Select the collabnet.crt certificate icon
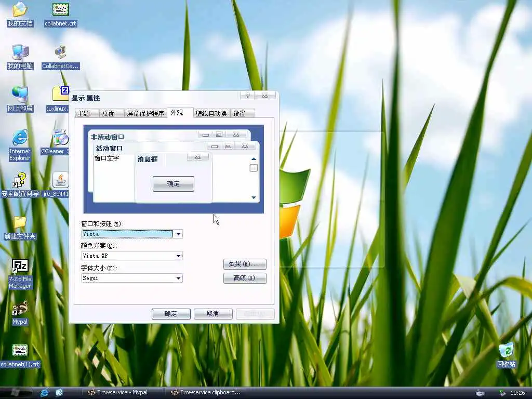The height and width of the screenshot is (399, 532). 61,14
